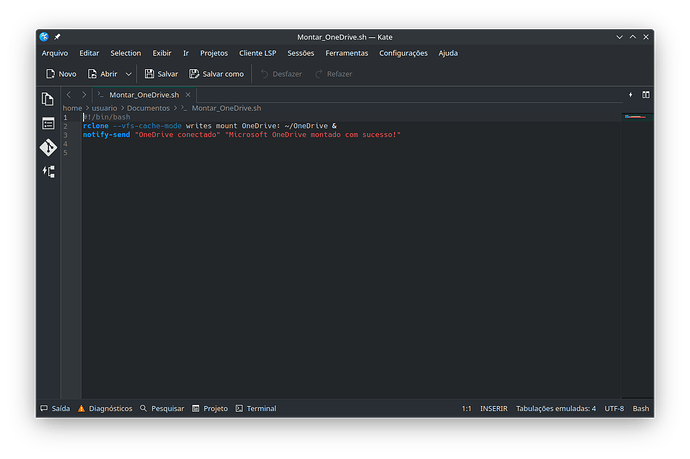Click the Salvar toolbar button
Viewport: 690px width, 459px height.
point(161,74)
